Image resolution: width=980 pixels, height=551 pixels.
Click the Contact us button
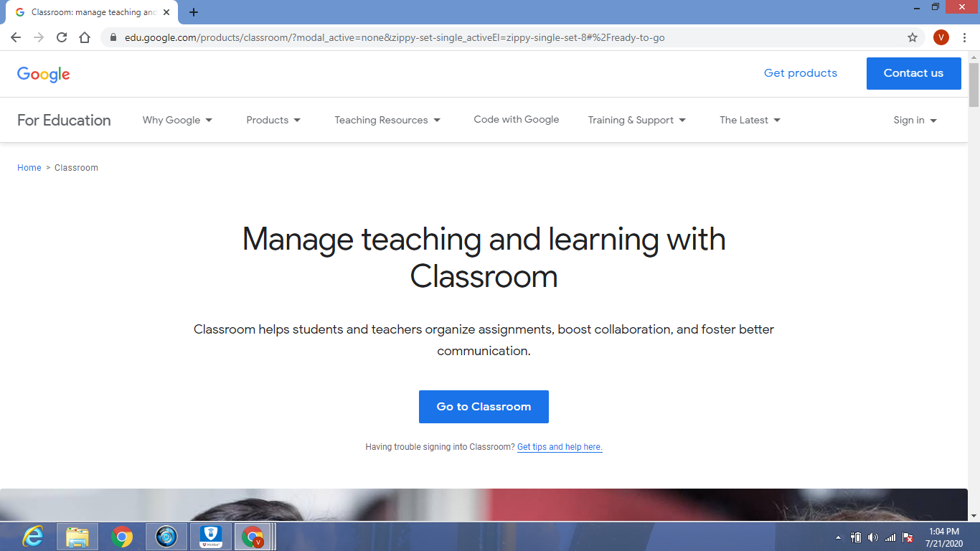[x=914, y=73]
